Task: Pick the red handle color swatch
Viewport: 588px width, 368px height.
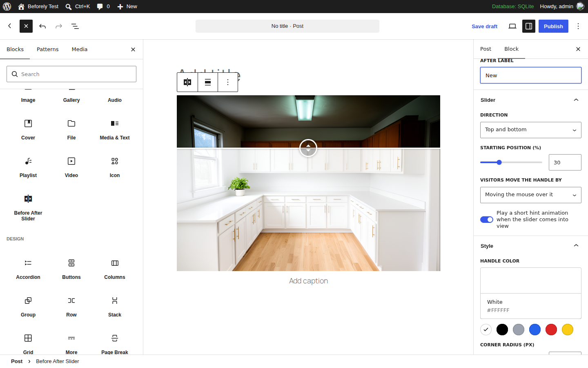Action: (x=551, y=330)
